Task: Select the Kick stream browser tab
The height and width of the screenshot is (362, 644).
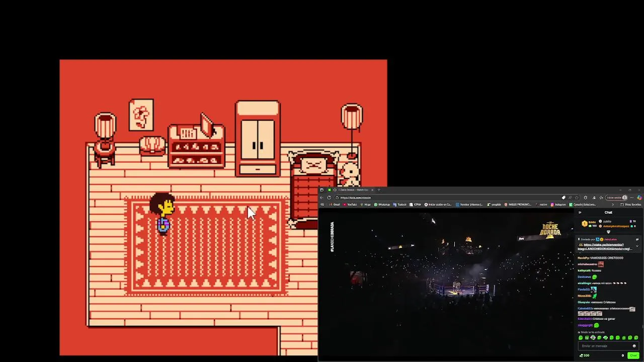Action: coord(351,190)
